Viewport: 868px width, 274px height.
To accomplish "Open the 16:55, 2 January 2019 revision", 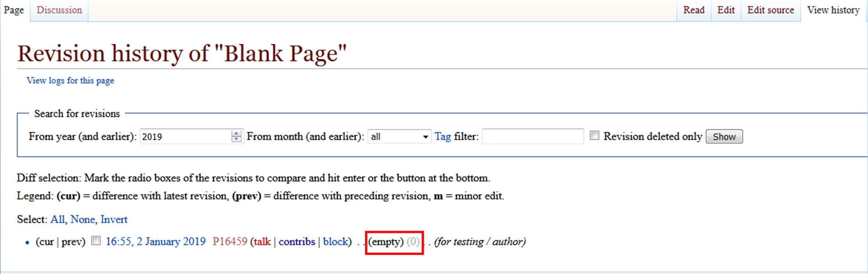I will pyautogui.click(x=156, y=242).
